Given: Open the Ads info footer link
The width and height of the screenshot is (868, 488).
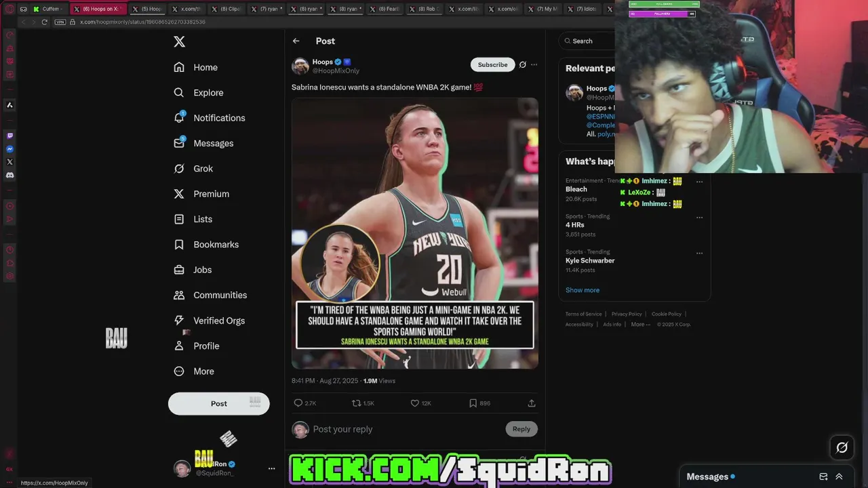Looking at the screenshot, I should click(x=612, y=325).
